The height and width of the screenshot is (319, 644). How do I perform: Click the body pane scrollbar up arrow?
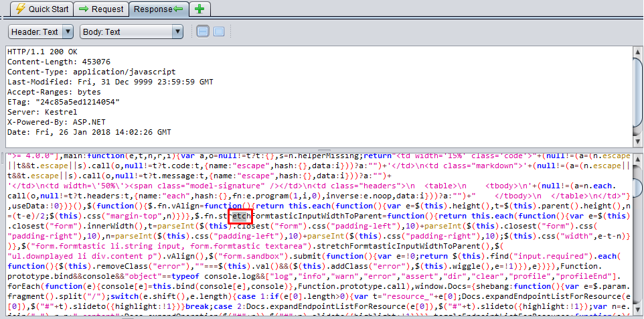[x=638, y=158]
